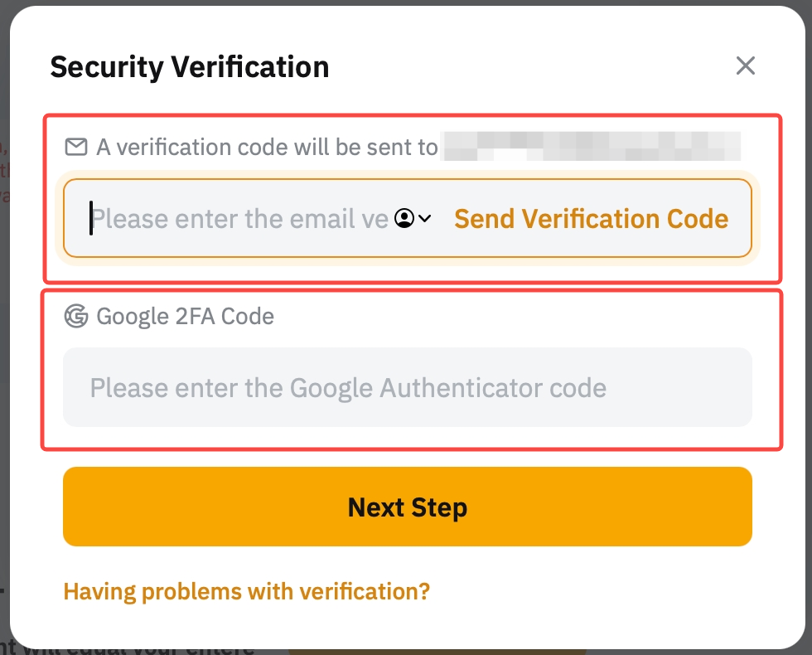
Task: Click the blinking text cursor in email field
Action: pos(91,219)
